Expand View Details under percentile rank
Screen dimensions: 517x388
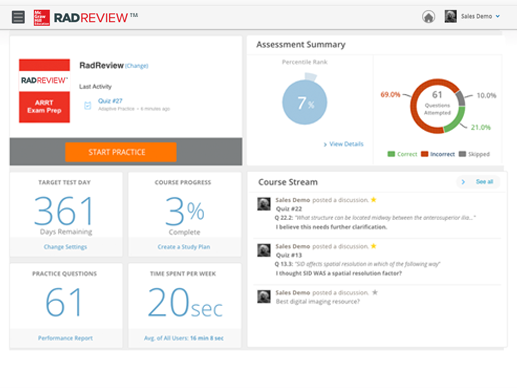click(343, 144)
